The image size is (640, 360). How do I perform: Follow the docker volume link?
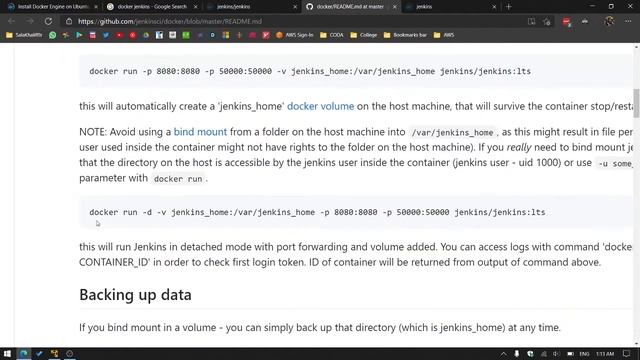click(x=320, y=106)
